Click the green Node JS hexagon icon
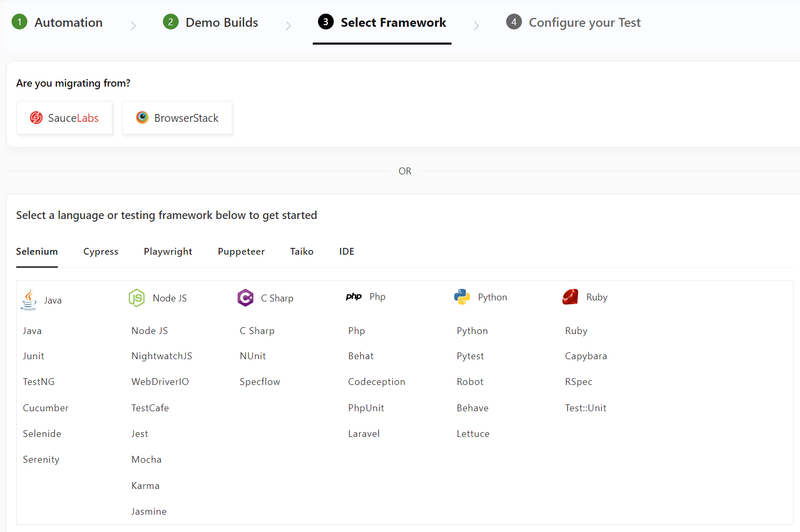Screen dimensions: 800x532 [137, 298]
